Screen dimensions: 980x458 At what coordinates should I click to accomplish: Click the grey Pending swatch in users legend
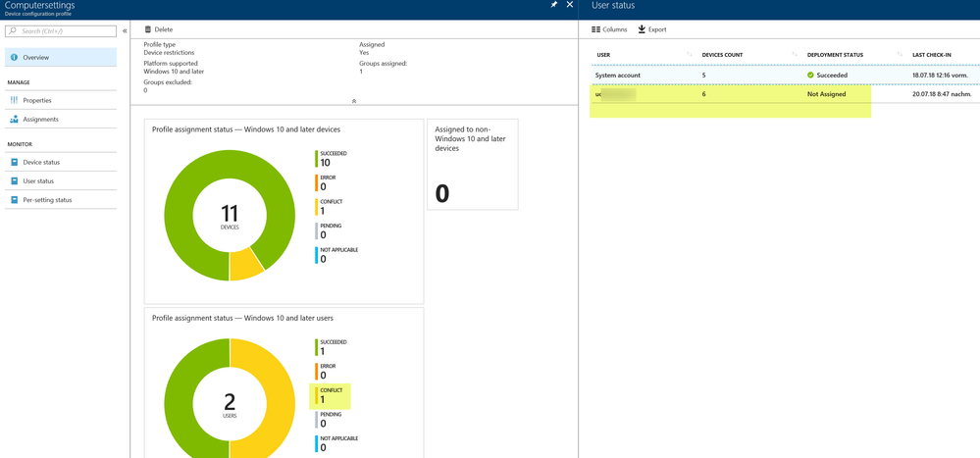click(x=316, y=419)
